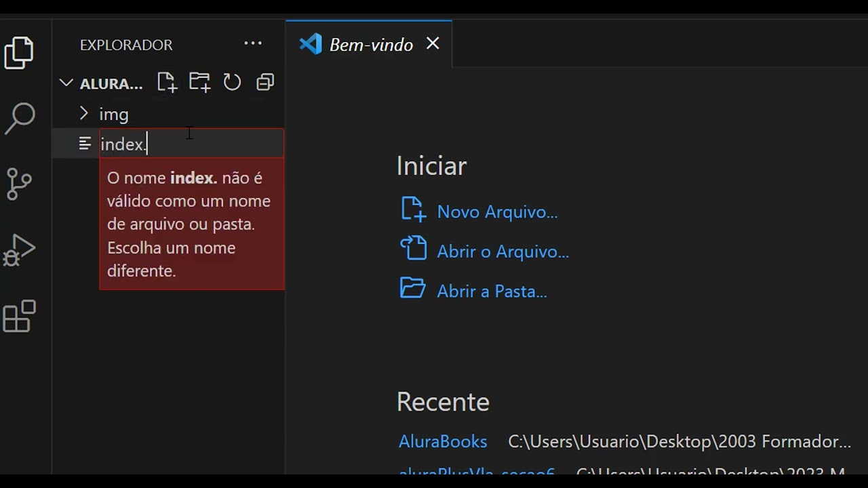Click the Abrir a Pasta link
The height and width of the screenshot is (488, 868).
point(492,291)
